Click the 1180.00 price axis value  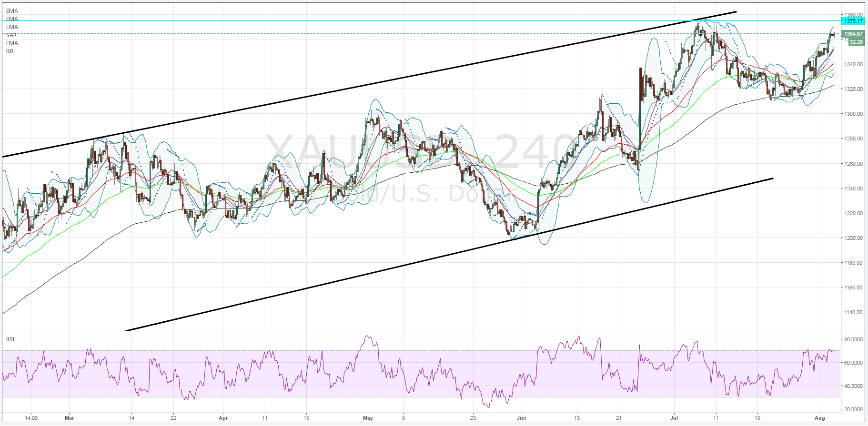point(854,263)
